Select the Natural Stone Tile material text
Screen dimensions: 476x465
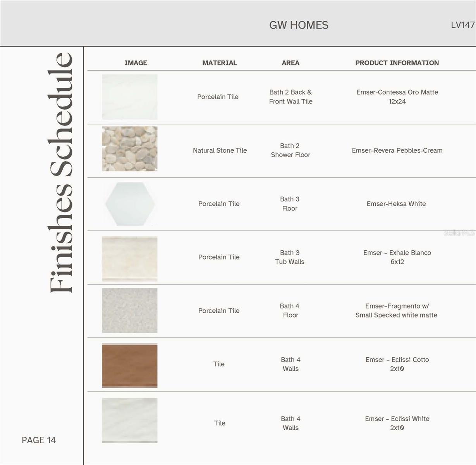(x=220, y=150)
